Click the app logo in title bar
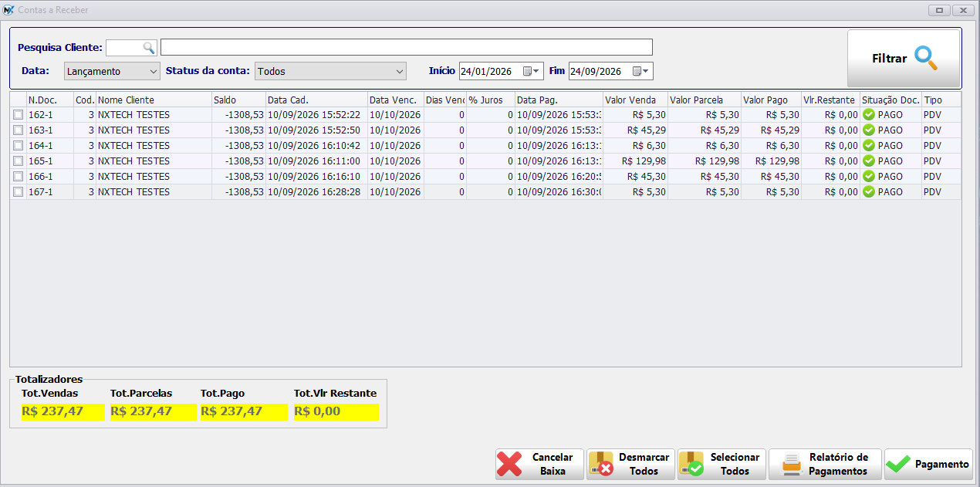The image size is (980, 487). (9, 10)
